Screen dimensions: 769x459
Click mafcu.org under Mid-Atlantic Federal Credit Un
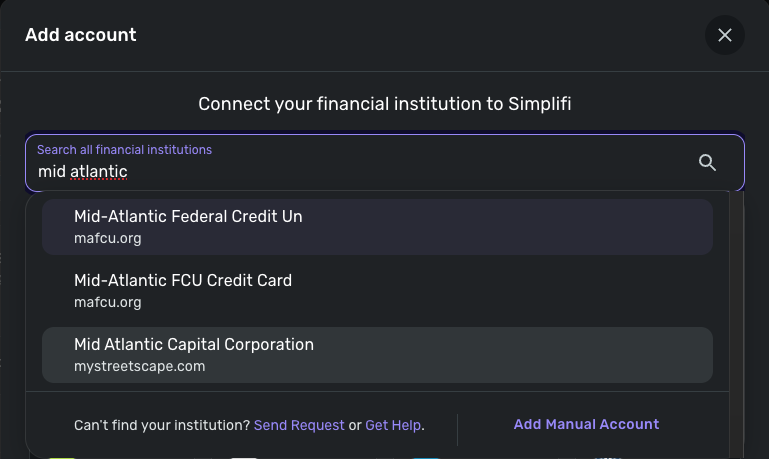[108, 238]
